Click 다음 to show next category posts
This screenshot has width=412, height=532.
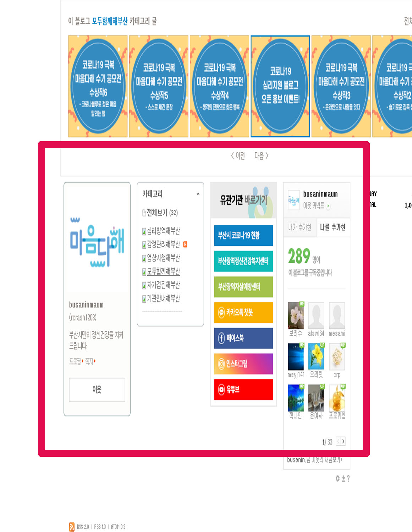(x=261, y=156)
